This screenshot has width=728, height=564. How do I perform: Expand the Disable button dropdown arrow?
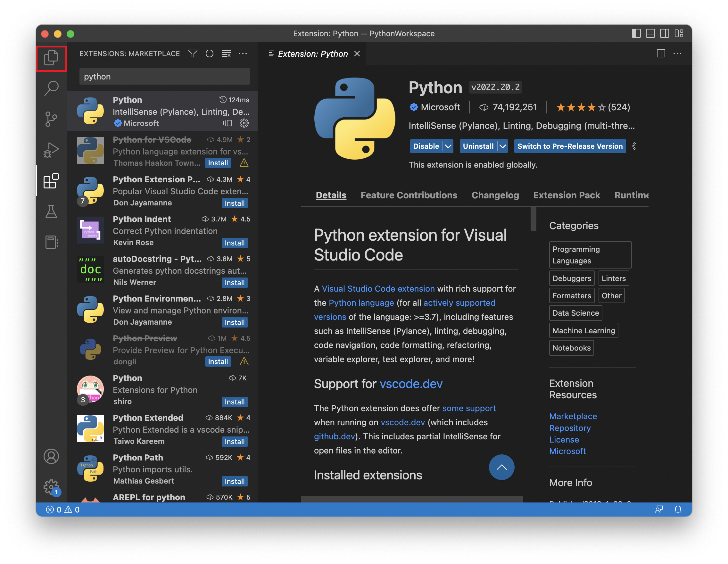pyautogui.click(x=448, y=146)
